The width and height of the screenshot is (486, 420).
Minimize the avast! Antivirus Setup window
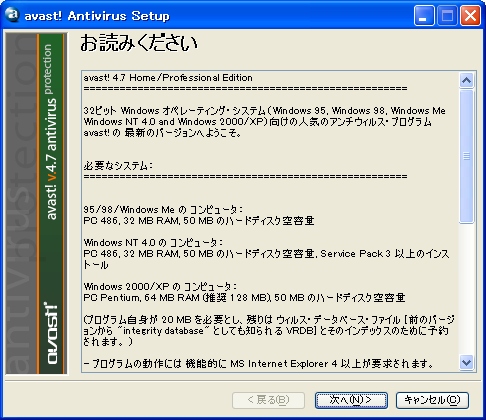click(x=424, y=16)
